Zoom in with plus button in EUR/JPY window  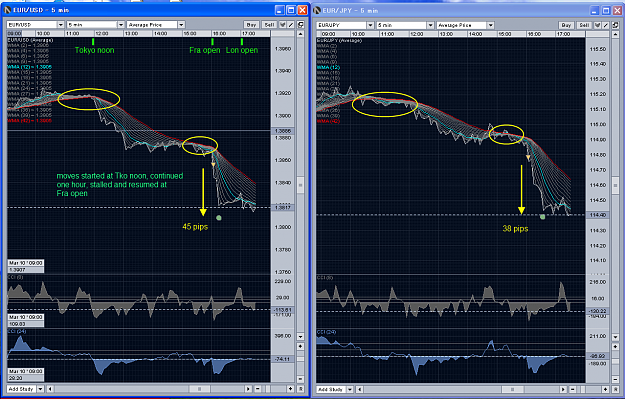click(605, 389)
